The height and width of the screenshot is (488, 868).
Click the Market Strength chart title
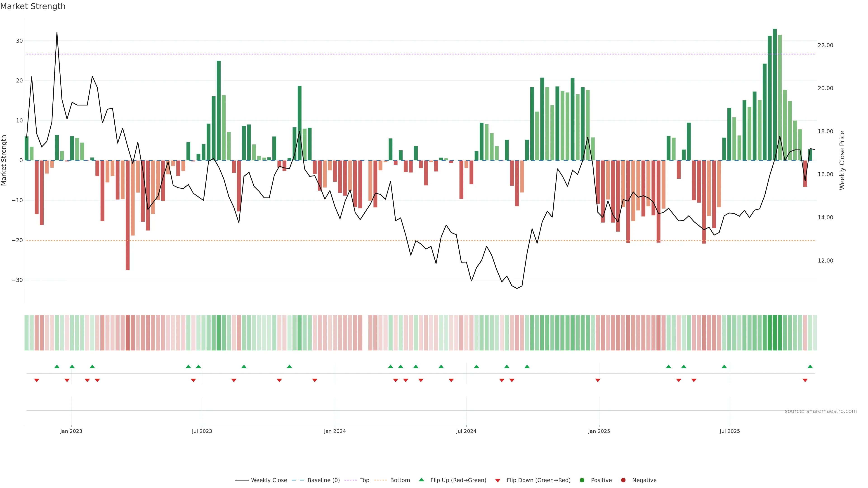33,6
